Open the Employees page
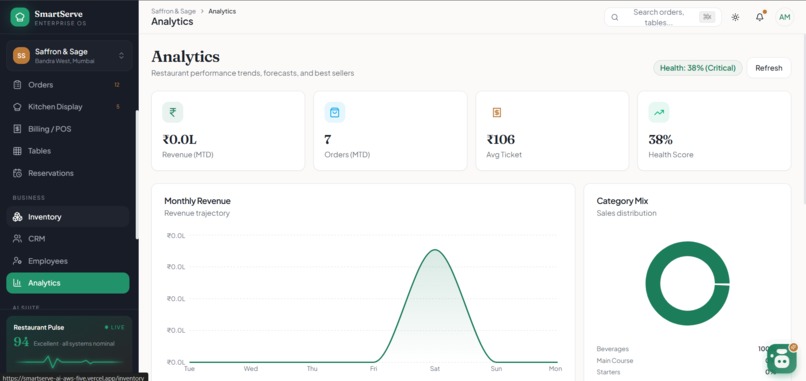Viewport: 806px width, 381px height. (68, 261)
